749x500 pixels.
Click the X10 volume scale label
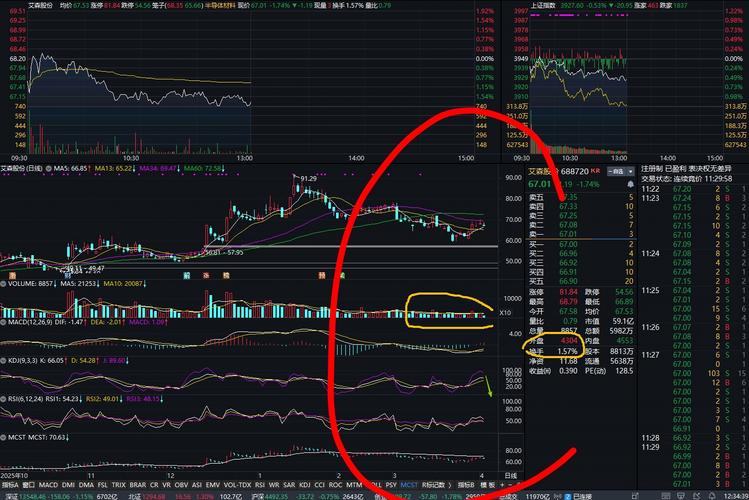point(505,313)
